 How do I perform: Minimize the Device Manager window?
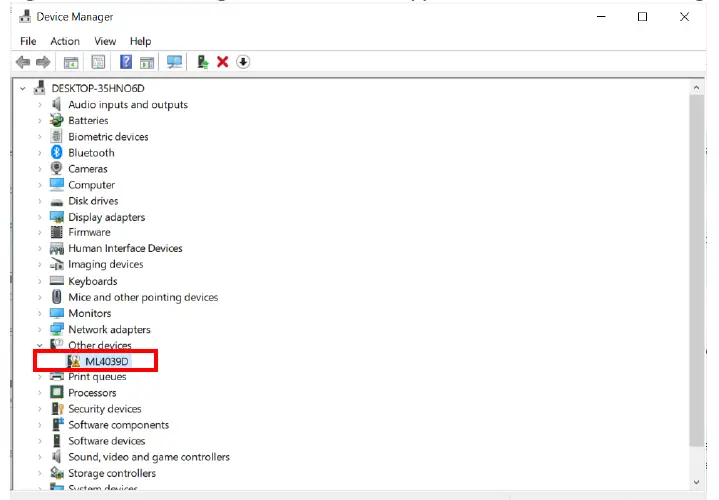click(x=601, y=17)
